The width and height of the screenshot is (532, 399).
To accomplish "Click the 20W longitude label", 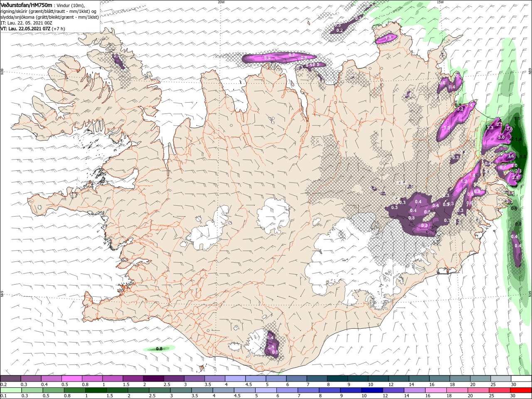I will 221,2.
